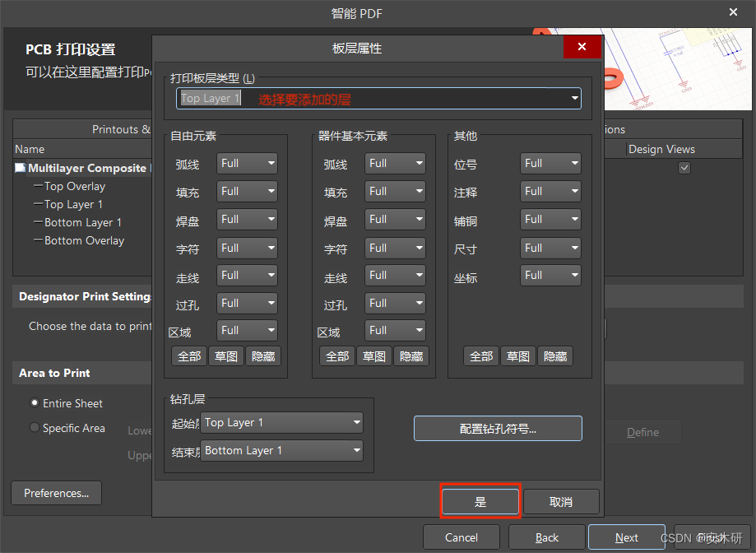The image size is (756, 553).
Task: Open the 结束 drill end layer dropdown
Action: tap(281, 450)
